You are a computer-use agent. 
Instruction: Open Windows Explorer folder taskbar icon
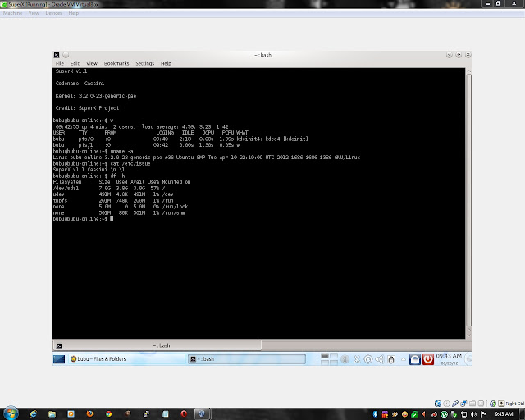point(52,413)
